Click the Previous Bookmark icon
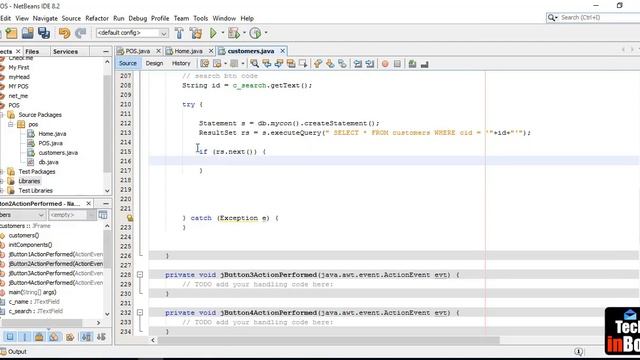 318,64
